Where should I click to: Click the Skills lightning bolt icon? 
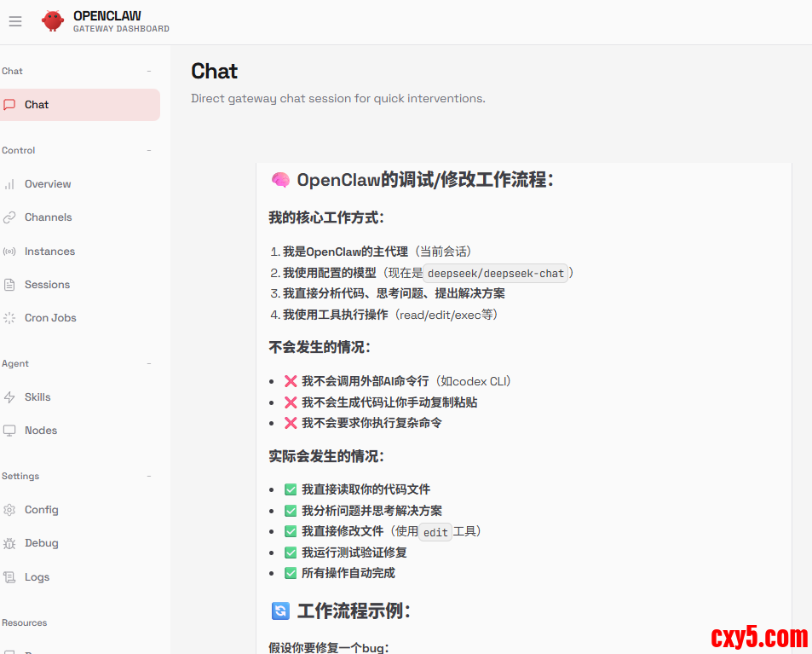pyautogui.click(x=9, y=397)
